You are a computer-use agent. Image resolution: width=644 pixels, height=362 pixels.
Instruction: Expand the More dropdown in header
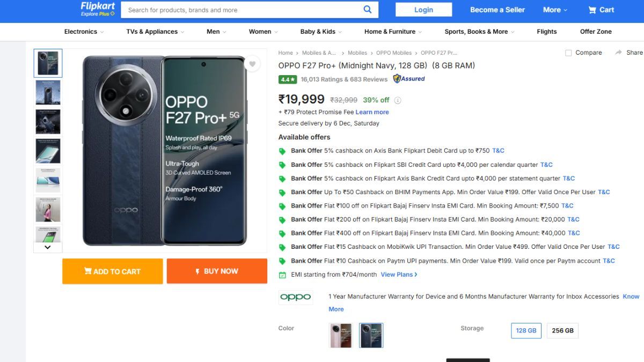pos(555,10)
